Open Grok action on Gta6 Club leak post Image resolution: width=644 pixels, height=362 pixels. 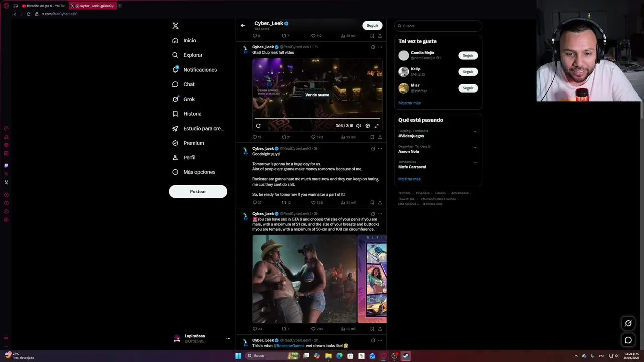point(373,47)
